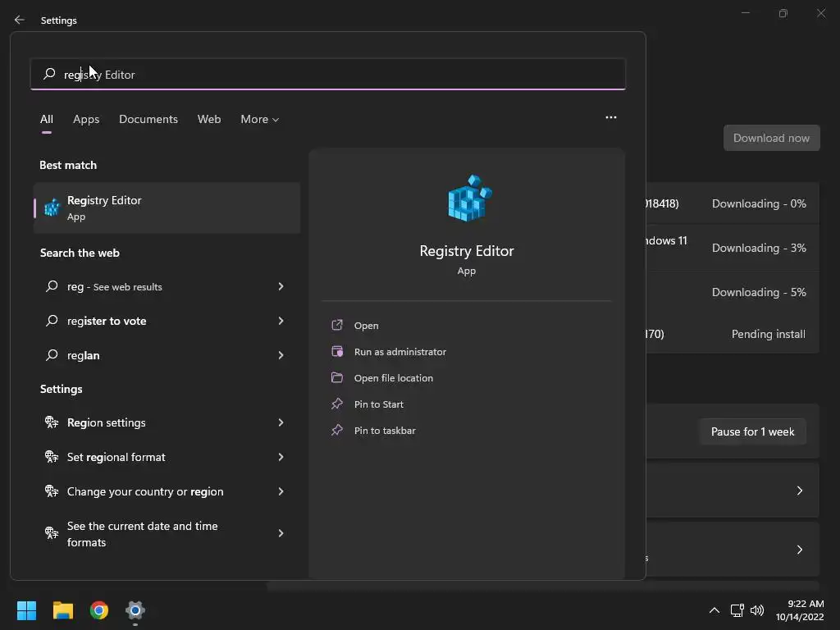This screenshot has height=630, width=840.
Task: Open the More filter dropdown
Action: pyautogui.click(x=260, y=119)
